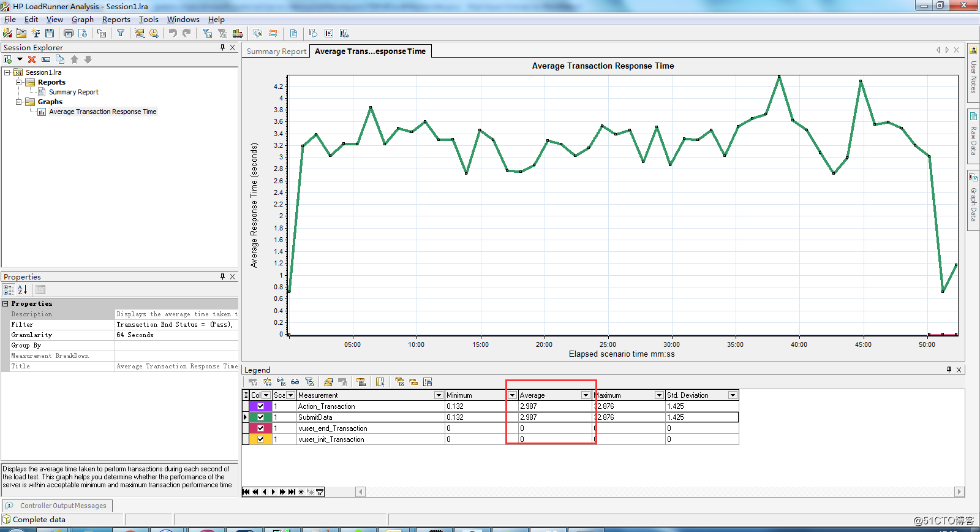Pin the Legend panel
Viewport: 980px width, 532px height.
coord(949,370)
